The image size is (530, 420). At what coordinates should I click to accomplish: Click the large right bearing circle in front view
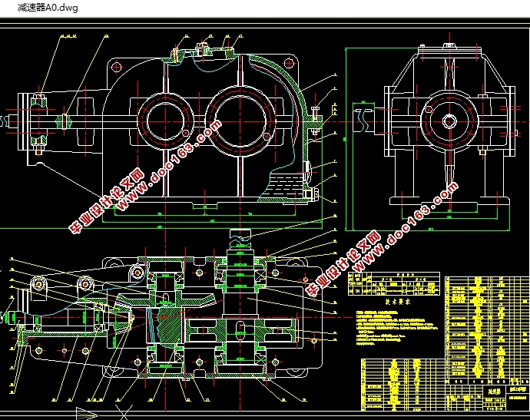point(240,121)
